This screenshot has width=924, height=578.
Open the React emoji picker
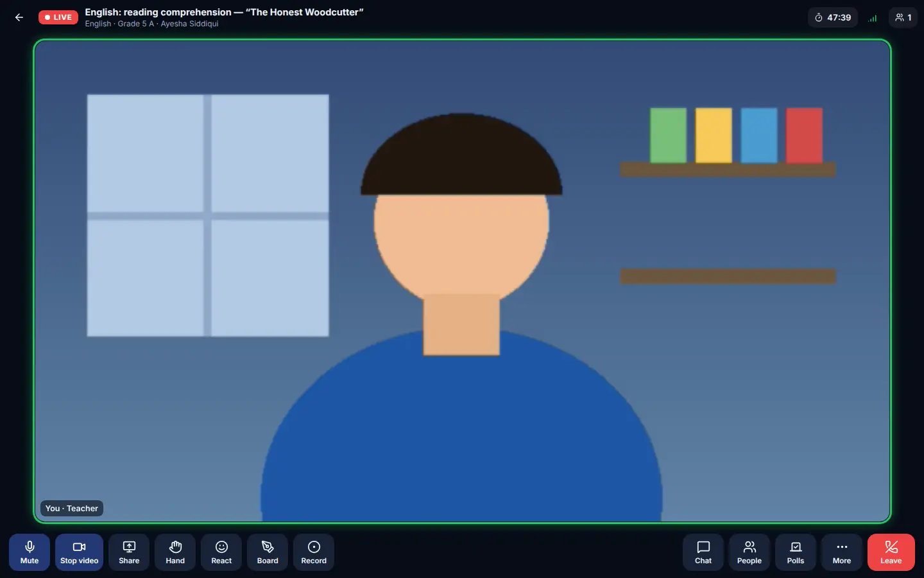(x=221, y=552)
